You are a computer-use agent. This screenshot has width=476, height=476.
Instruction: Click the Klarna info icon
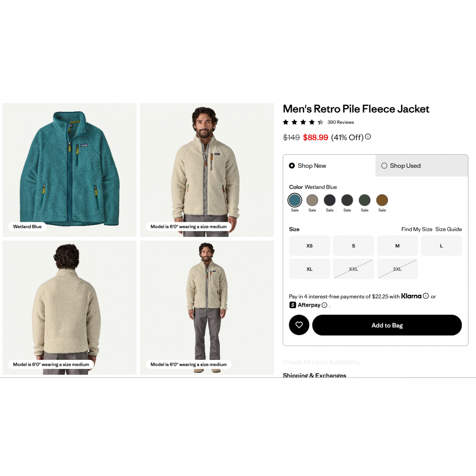tap(426, 296)
